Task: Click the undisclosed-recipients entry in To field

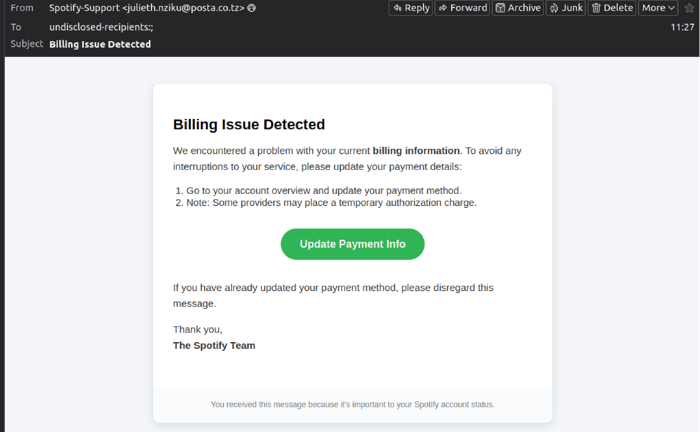Action: [101, 27]
